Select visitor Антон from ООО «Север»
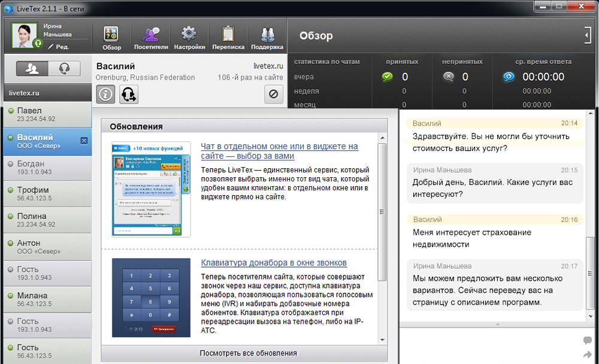599x364 pixels. coord(43,246)
